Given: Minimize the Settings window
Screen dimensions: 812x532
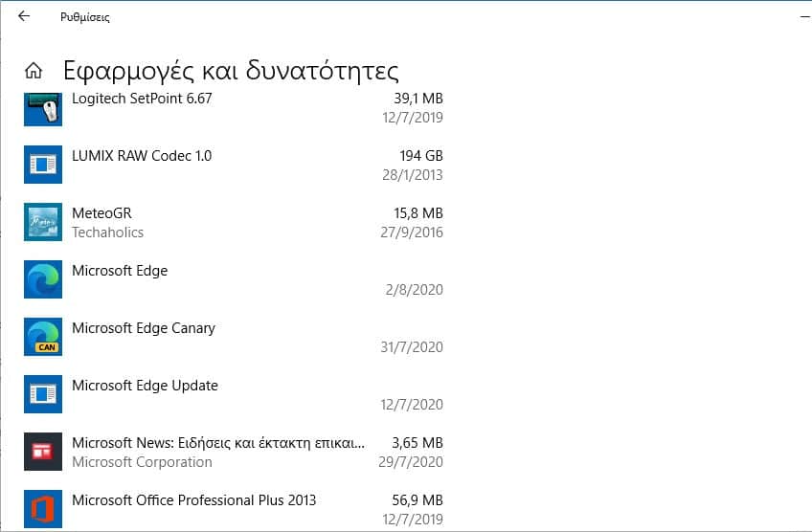Looking at the screenshot, I should (x=805, y=17).
